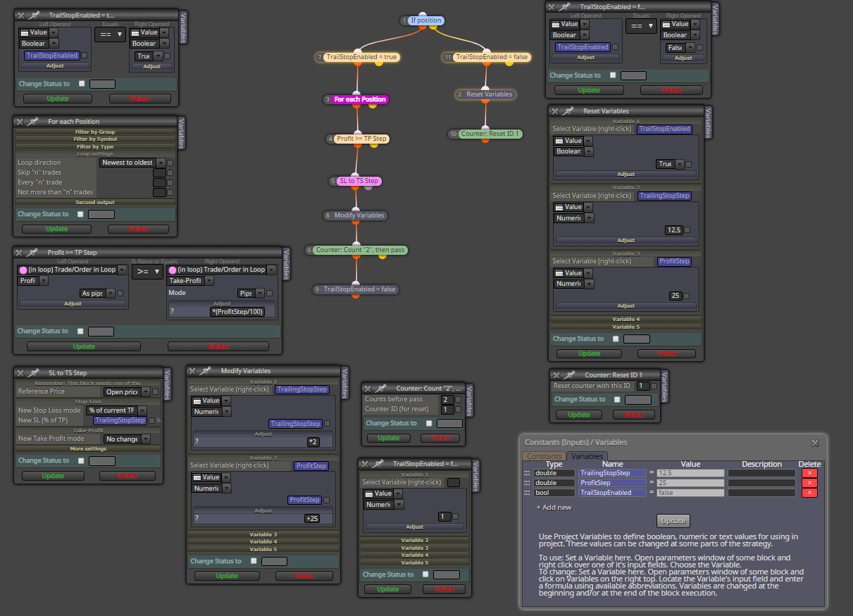Toggle Change Status checkbox in SL to TS Step

81,460
